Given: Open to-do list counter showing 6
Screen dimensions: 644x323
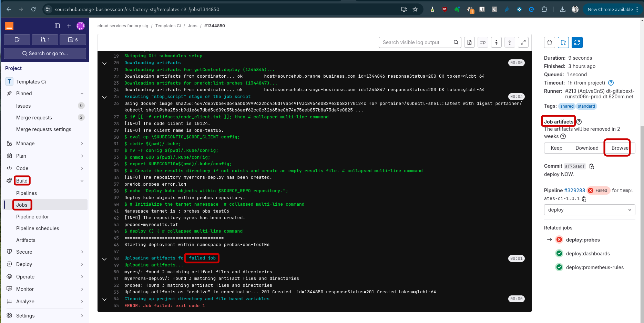Looking at the screenshot, I should point(73,40).
